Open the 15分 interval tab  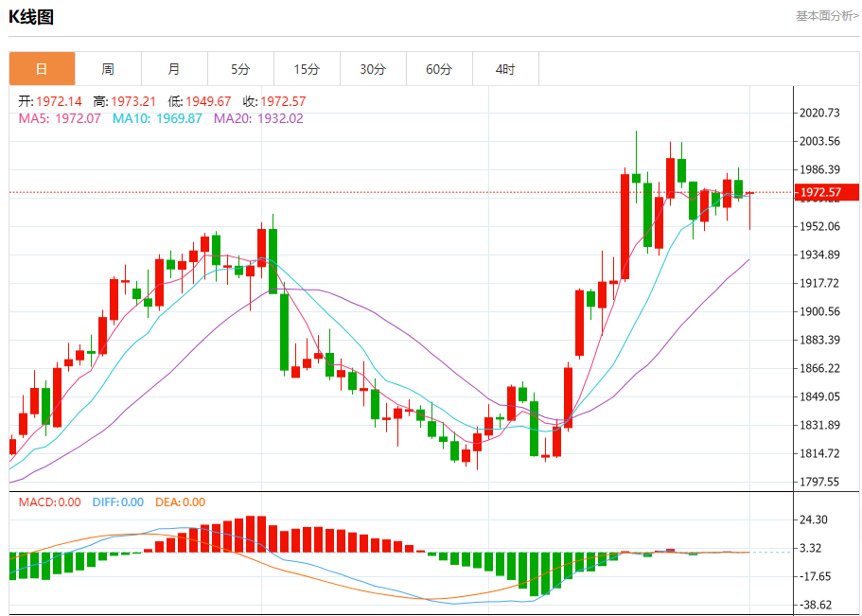[x=307, y=69]
